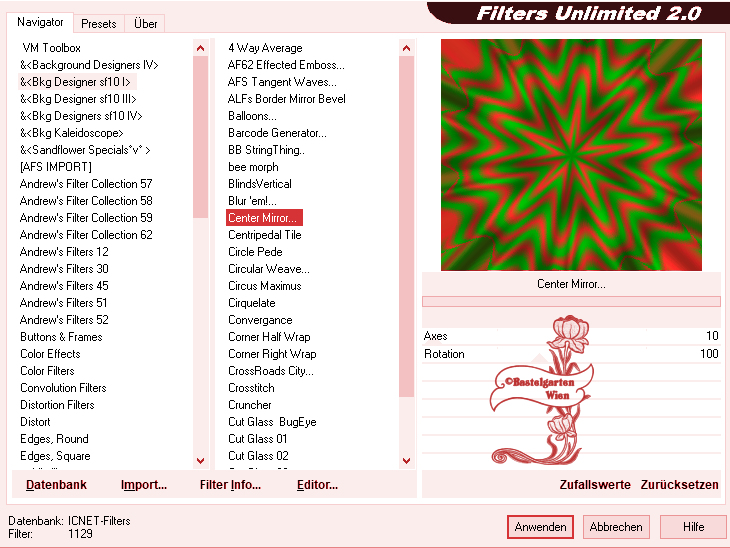Image resolution: width=730 pixels, height=548 pixels.
Task: Select Convolution Filters category
Action: [x=63, y=388]
